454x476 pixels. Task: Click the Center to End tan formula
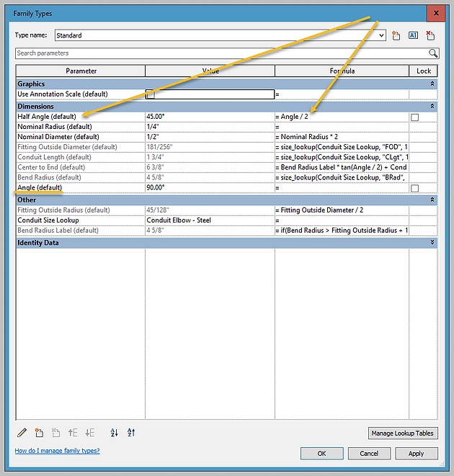coord(342,168)
